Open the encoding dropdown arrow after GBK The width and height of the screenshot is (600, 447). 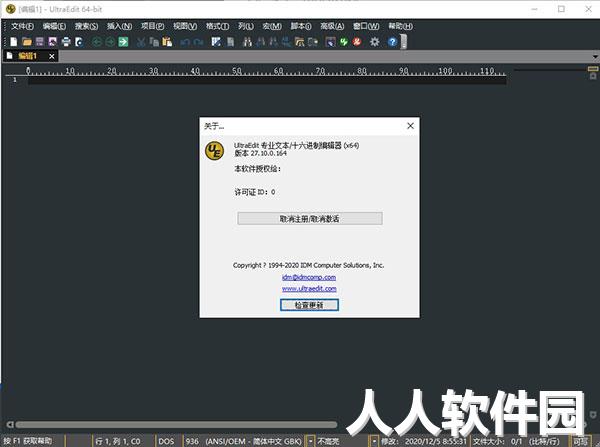coord(311,441)
